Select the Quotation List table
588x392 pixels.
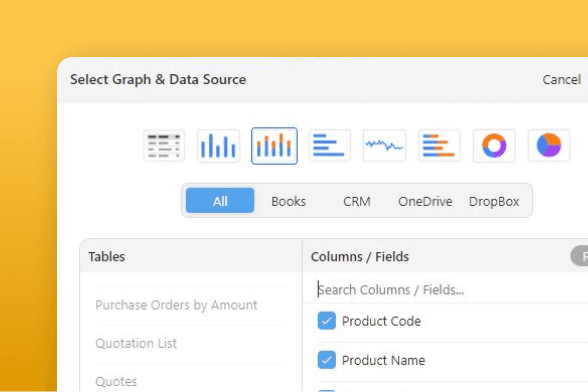point(136,343)
